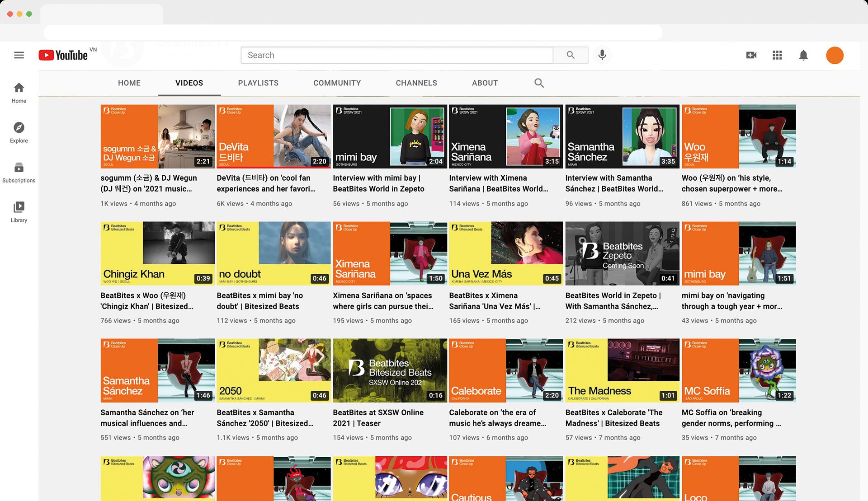Open the COMMUNITY tab
868x501 pixels.
coord(337,83)
